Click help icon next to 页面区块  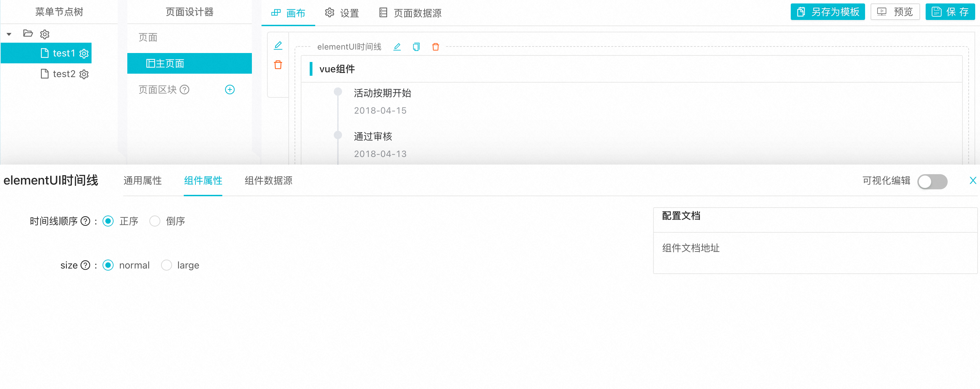pos(184,90)
